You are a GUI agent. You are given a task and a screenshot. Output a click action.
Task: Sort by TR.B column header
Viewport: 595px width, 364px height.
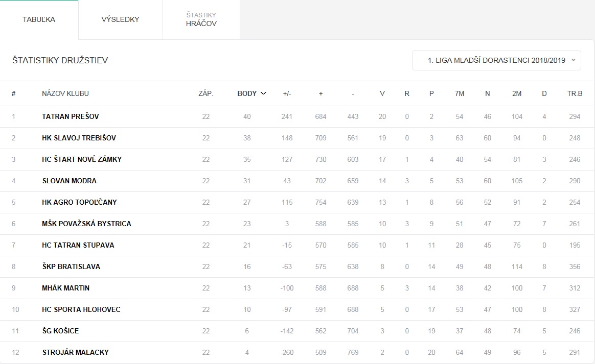pyautogui.click(x=575, y=93)
